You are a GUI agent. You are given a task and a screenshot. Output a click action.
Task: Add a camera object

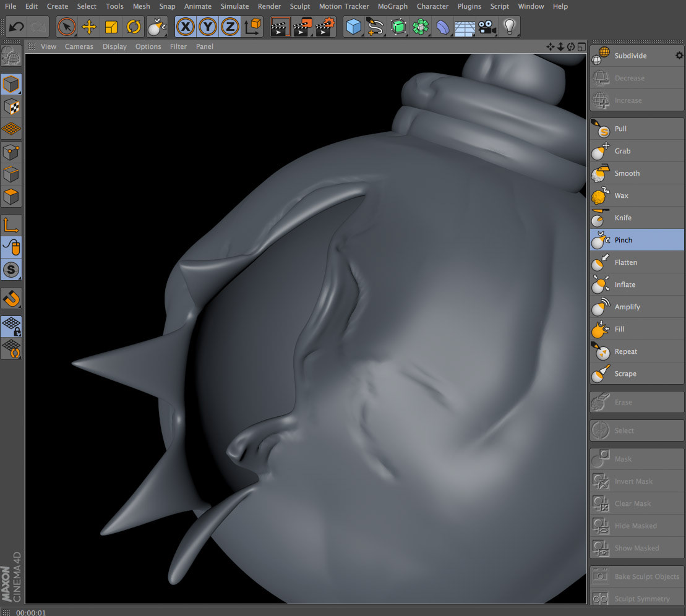(487, 27)
